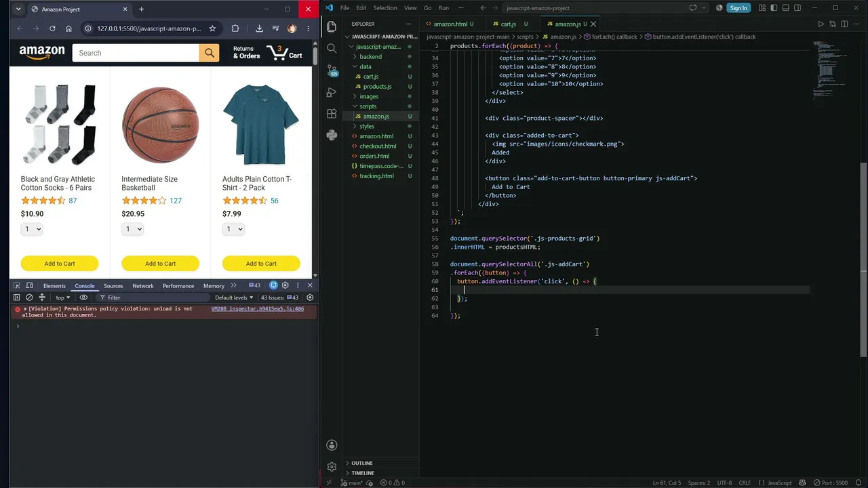868x488 pixels.
Task: Open the VS Code Explorer view icon
Action: 332,26
